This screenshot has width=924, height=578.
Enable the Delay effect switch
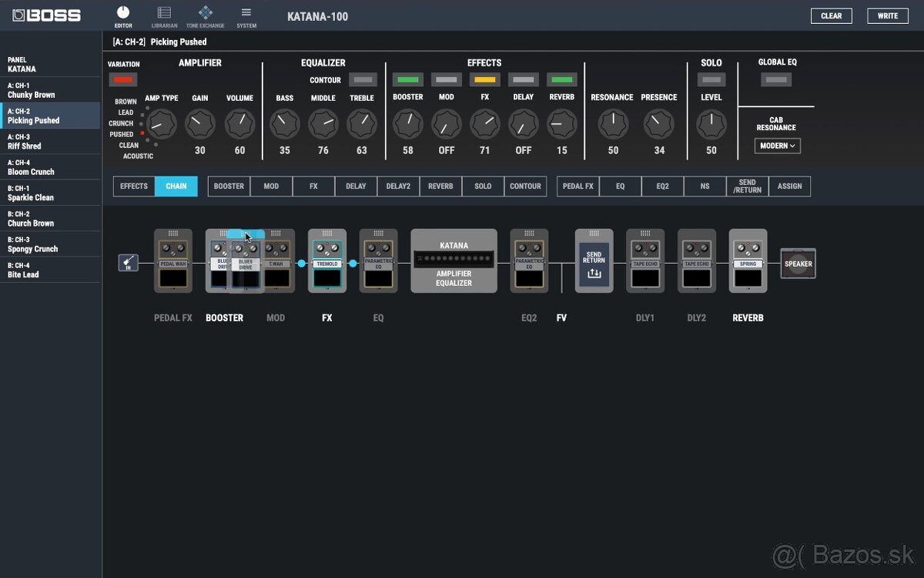pos(523,79)
